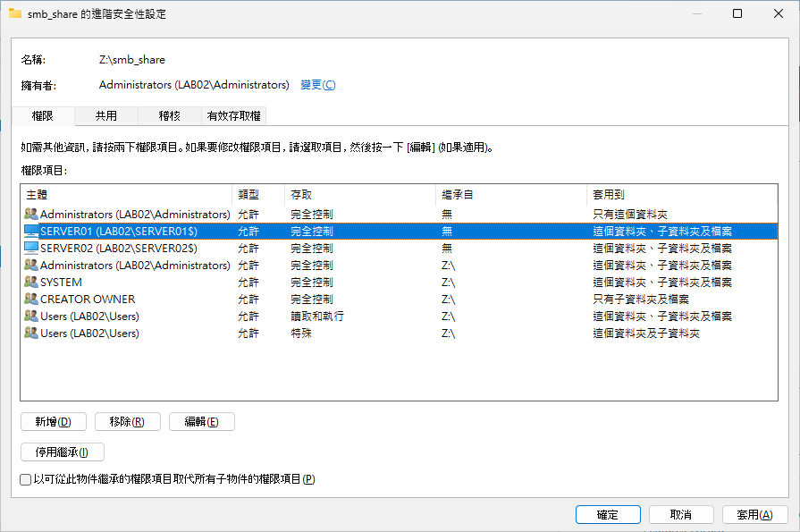The width and height of the screenshot is (800, 532).
Task: Click the 移除(R) button
Action: coord(128,422)
